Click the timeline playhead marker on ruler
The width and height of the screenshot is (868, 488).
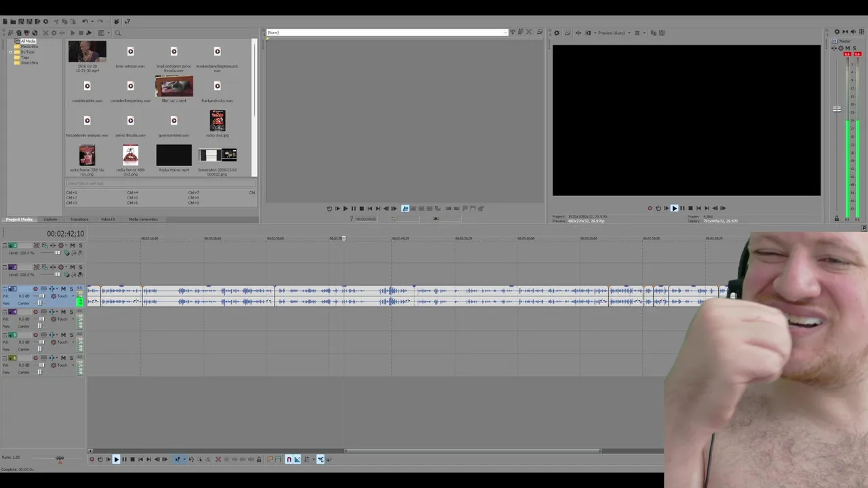click(344, 239)
